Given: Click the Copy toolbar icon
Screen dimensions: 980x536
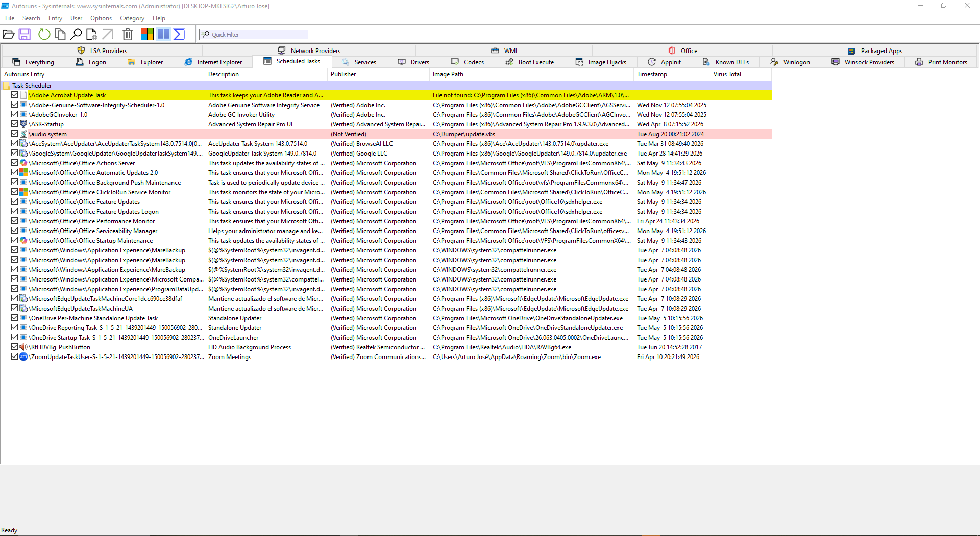Looking at the screenshot, I should 60,34.
